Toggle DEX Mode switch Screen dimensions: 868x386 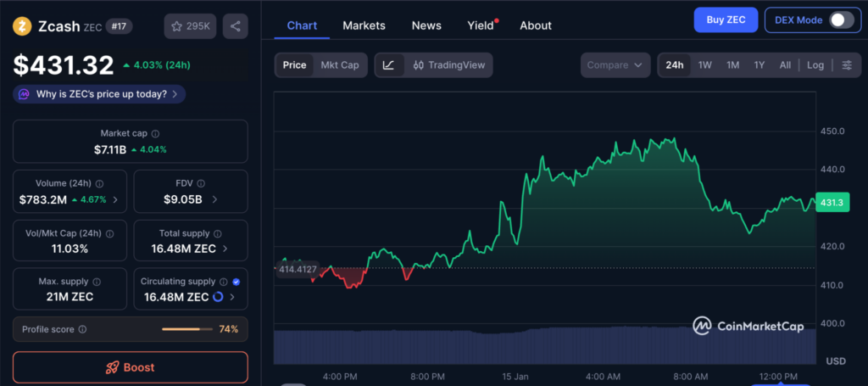click(841, 20)
